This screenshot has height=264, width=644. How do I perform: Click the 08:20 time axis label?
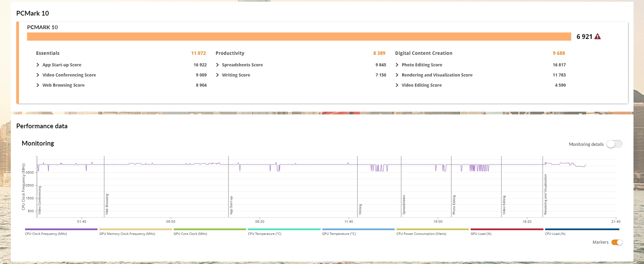point(260,222)
